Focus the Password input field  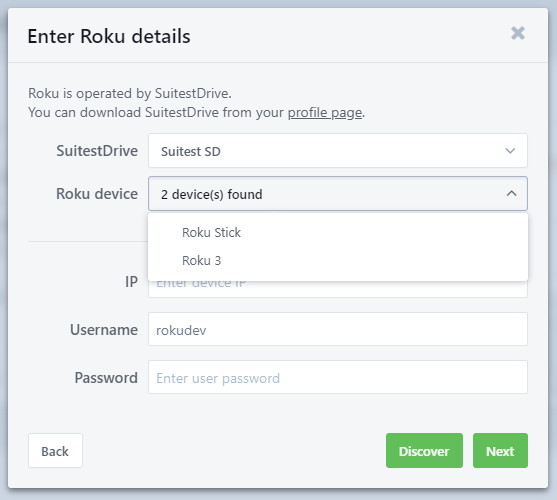(x=338, y=377)
